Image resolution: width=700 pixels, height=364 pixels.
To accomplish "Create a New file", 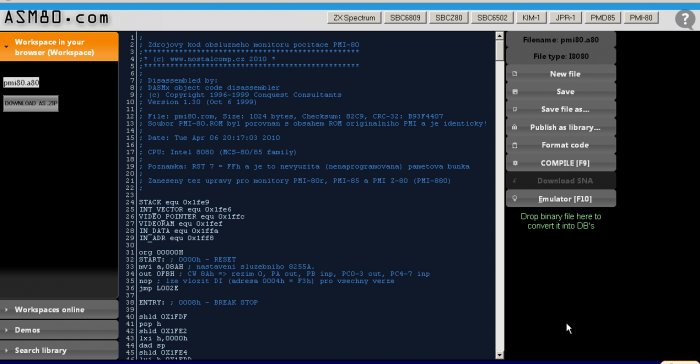I will (561, 74).
